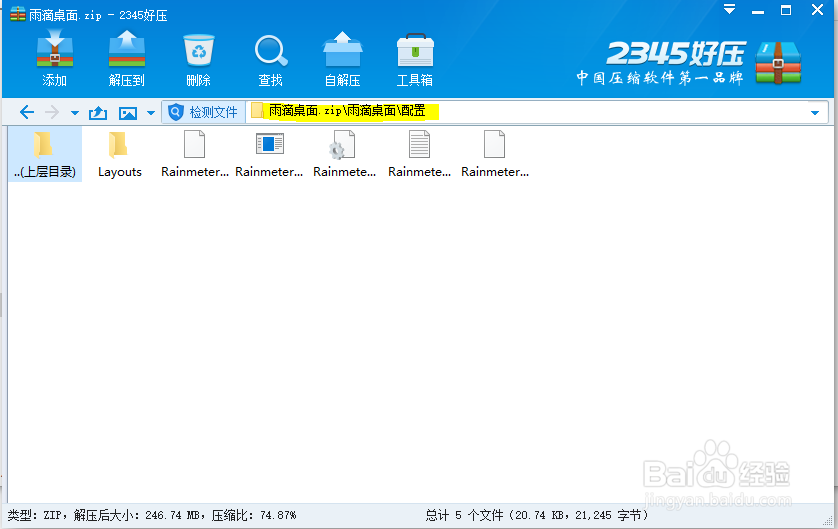This screenshot has height=529, width=838.
Task: Select the first Rainmeter blank file
Action: tap(195, 154)
